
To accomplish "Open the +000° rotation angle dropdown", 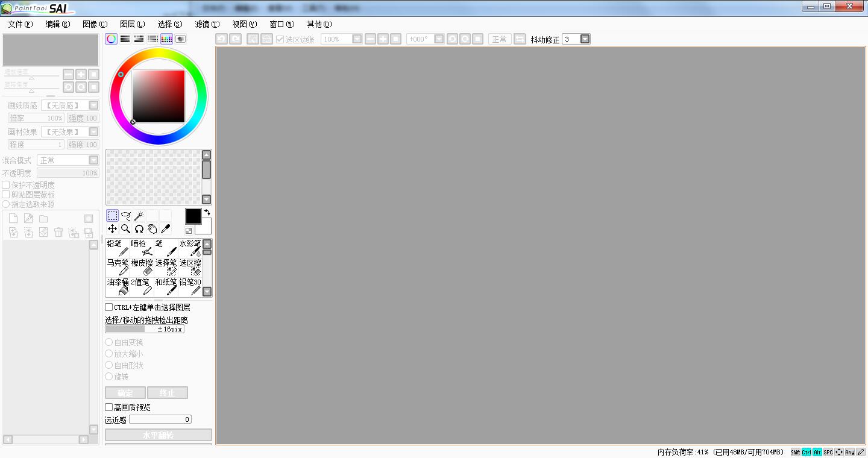I will pyautogui.click(x=439, y=39).
